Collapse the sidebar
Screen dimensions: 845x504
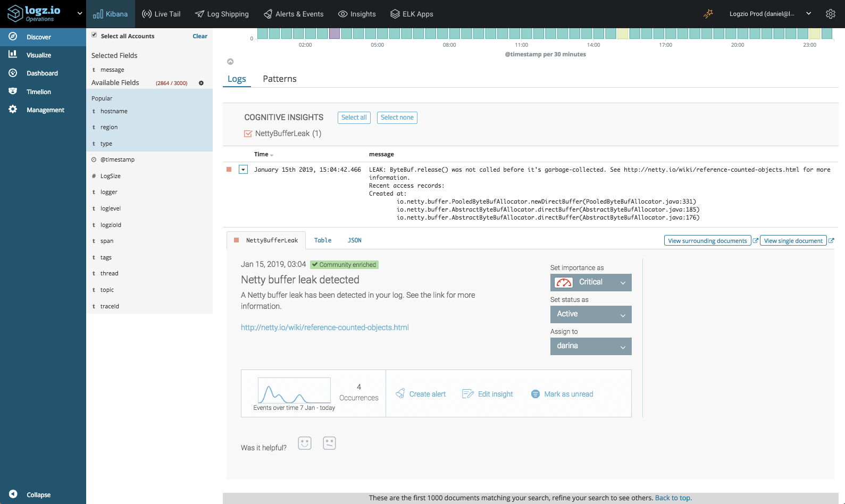coord(30,494)
